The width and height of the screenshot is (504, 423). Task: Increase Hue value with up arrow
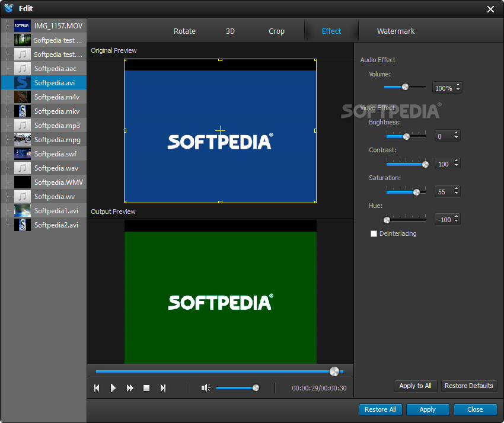coord(456,217)
